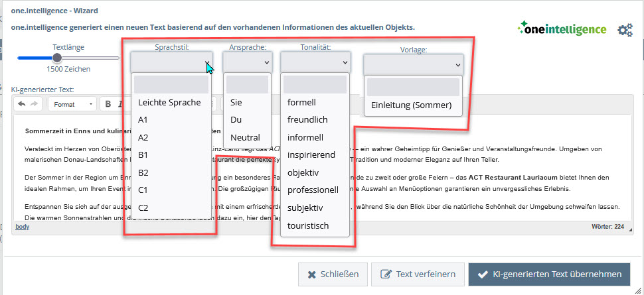Open the Format dropdown in the editor
This screenshot has height=295, width=644.
click(72, 104)
